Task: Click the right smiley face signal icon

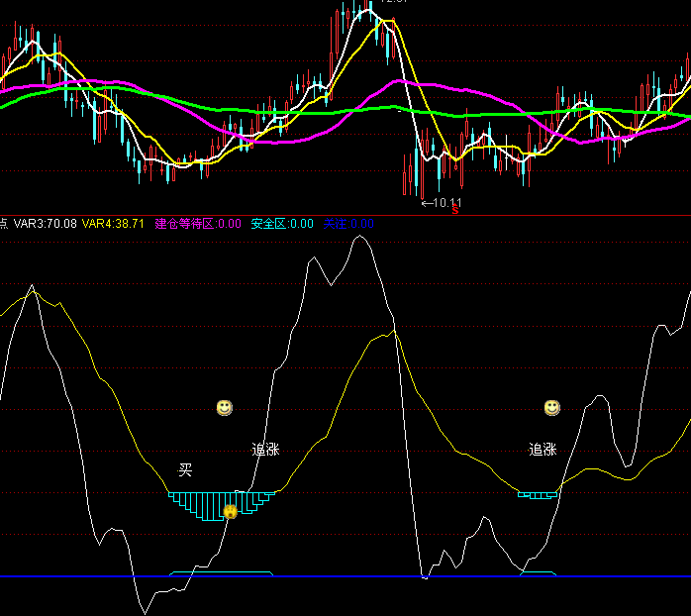Action: pos(551,408)
